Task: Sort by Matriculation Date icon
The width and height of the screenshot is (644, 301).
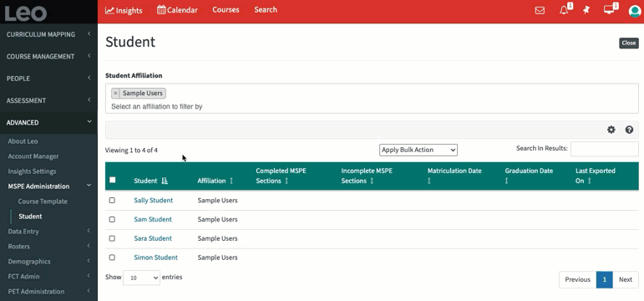Action: 429,181
